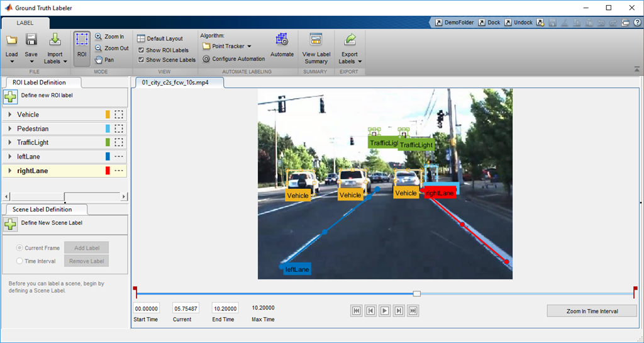The image size is (644, 343).
Task: Activate the ROI drawing mode
Action: pyautogui.click(x=82, y=48)
